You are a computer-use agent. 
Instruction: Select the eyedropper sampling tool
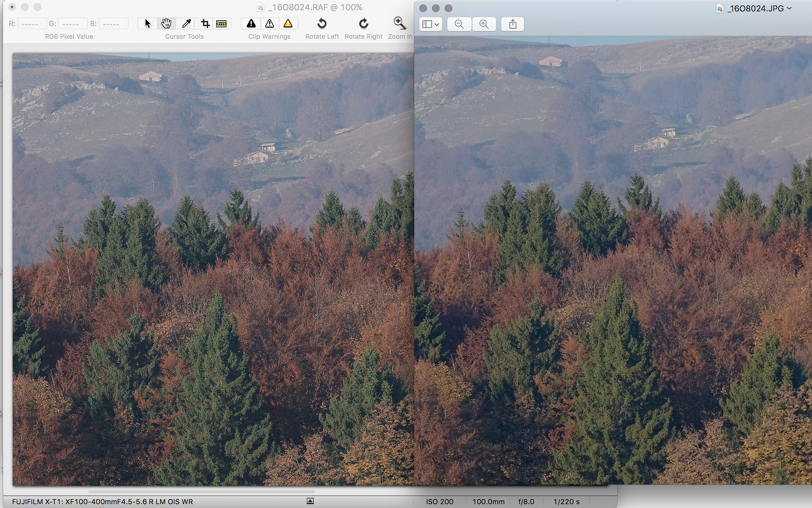(186, 23)
